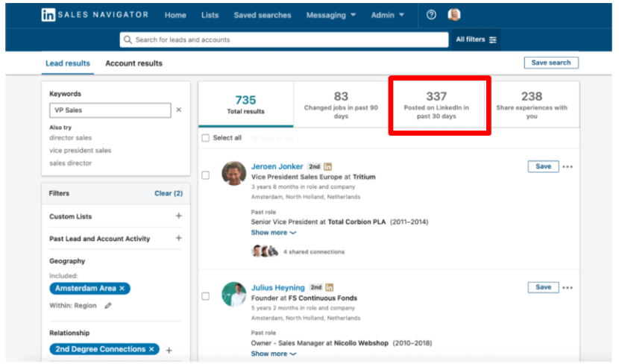This screenshot has width=619, height=364.
Task: Open Saved searches in navigation
Action: tap(262, 15)
